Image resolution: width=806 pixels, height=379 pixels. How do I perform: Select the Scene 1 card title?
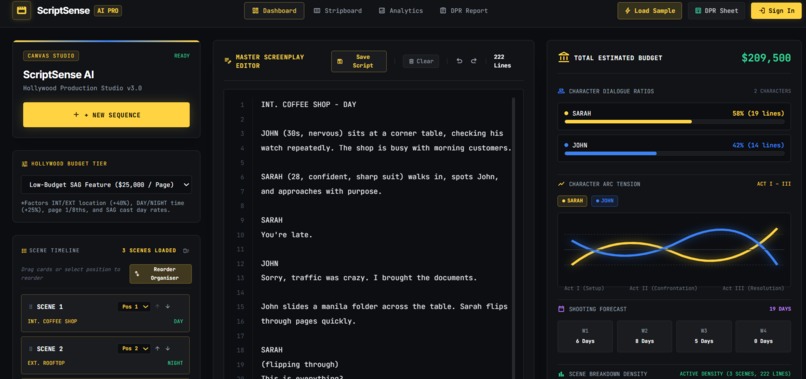click(50, 307)
